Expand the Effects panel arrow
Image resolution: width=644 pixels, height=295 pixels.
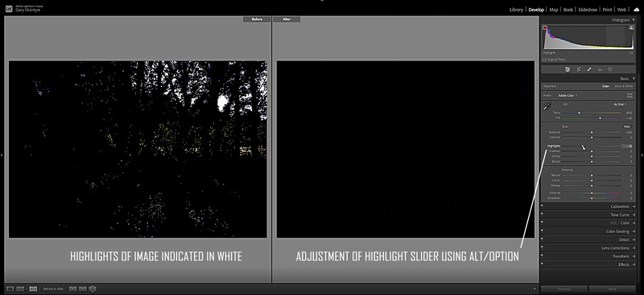click(x=634, y=264)
